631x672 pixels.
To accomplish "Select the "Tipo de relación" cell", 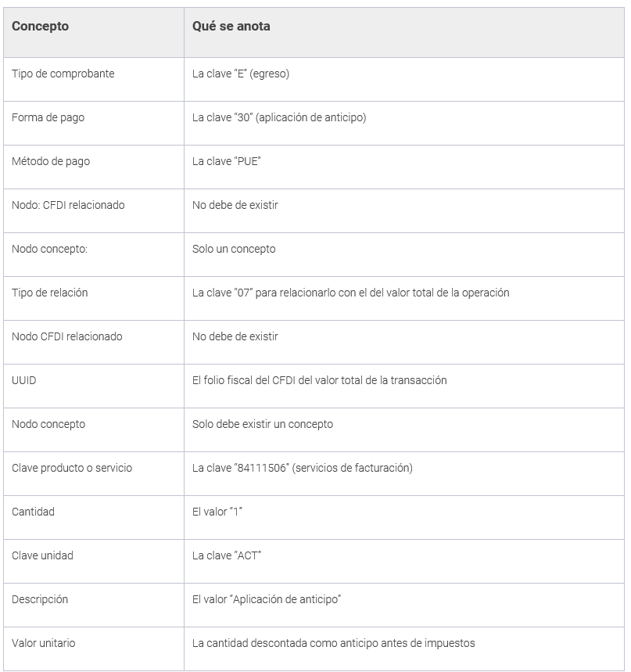I will (x=50, y=293).
